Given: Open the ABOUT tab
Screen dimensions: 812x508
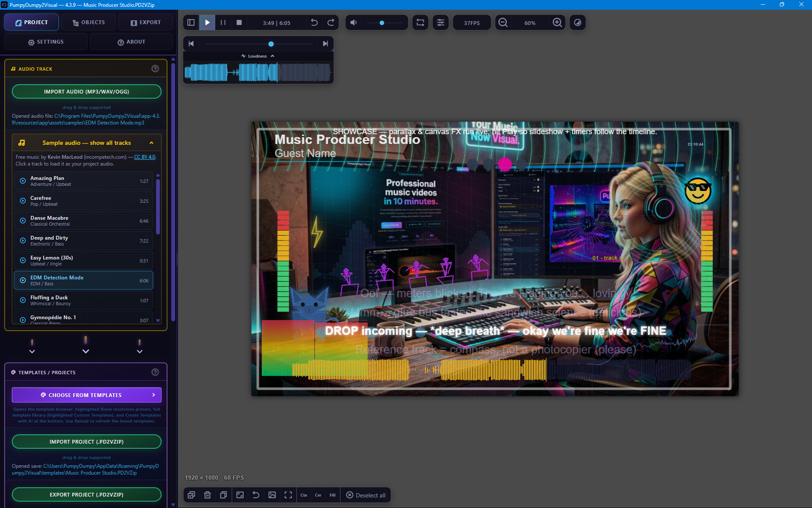Looking at the screenshot, I should click(132, 42).
